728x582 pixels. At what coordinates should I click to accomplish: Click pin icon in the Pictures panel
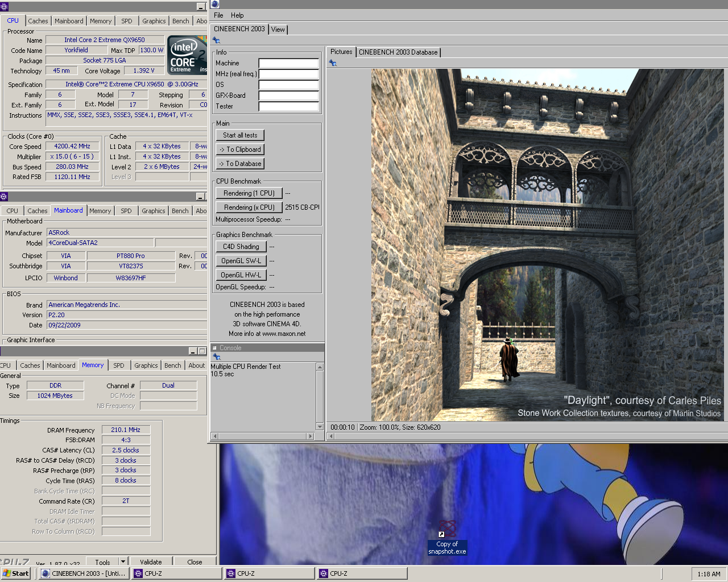pyautogui.click(x=333, y=63)
